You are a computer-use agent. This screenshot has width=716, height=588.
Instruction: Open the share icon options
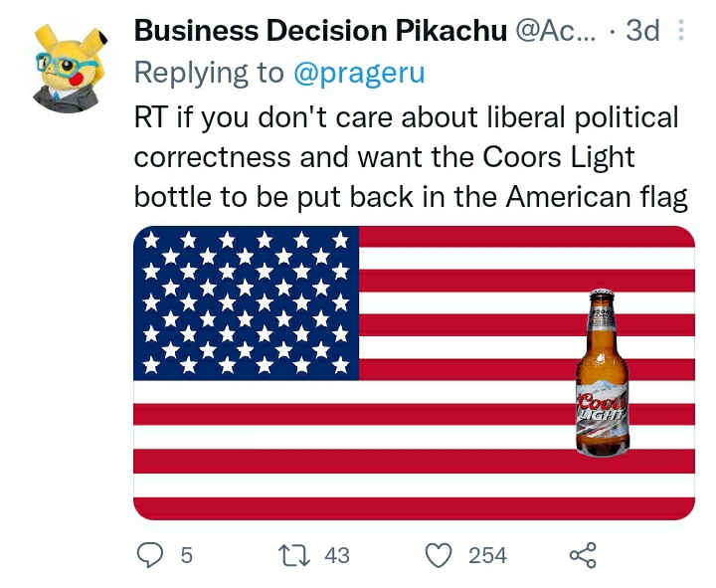581,554
